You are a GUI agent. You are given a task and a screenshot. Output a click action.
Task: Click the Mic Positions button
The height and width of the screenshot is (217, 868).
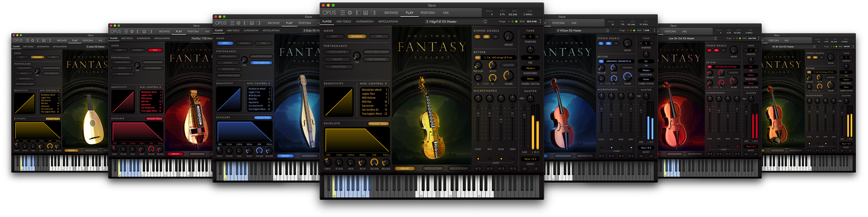(459, 168)
